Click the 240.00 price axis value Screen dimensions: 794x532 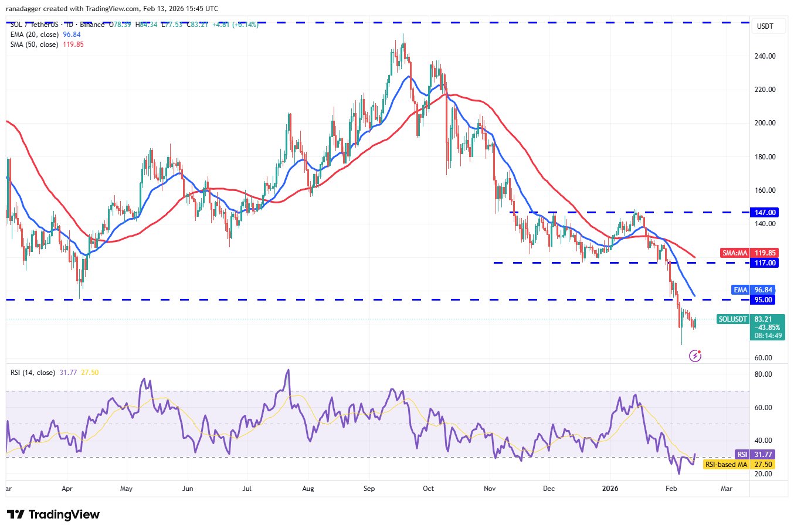(765, 56)
